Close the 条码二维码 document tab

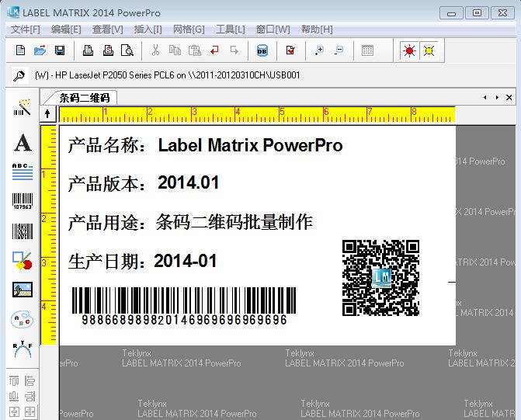[509, 97]
